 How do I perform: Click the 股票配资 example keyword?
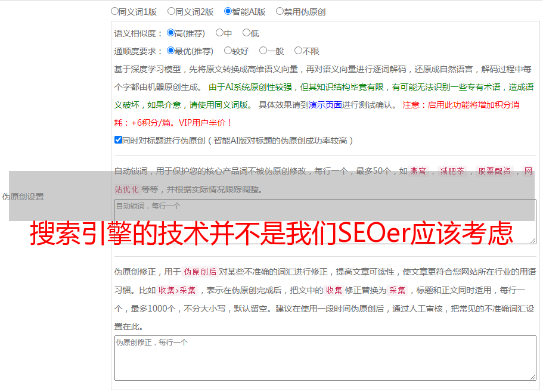pos(495,171)
